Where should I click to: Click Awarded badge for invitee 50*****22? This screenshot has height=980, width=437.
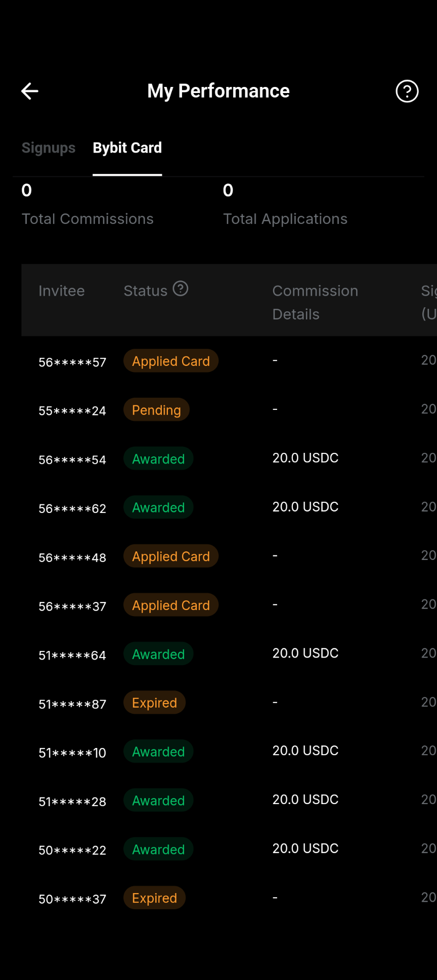click(158, 849)
